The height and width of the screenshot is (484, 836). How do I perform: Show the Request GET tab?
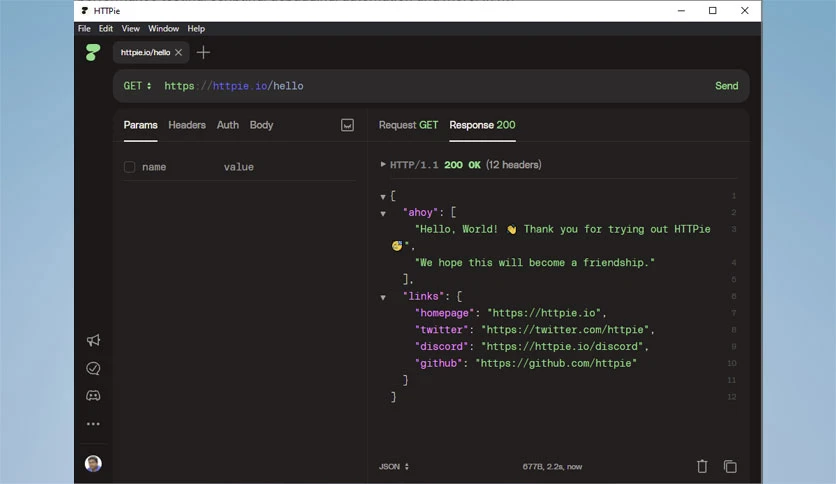point(408,125)
